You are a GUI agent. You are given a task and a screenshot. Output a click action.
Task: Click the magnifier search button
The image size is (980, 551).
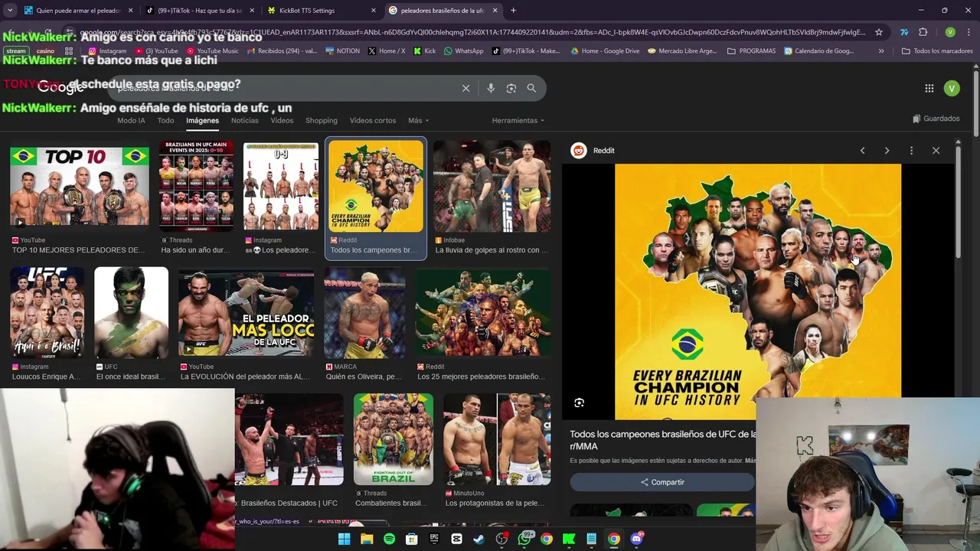(x=531, y=88)
